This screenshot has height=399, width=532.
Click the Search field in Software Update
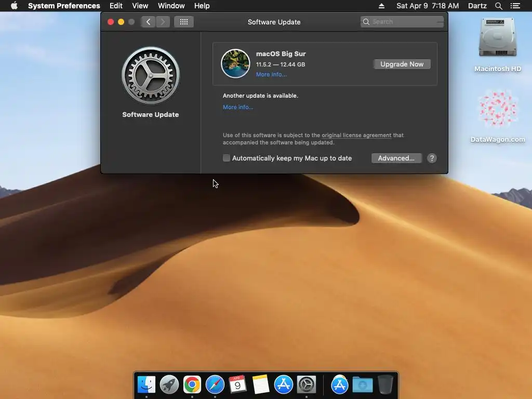(402, 22)
